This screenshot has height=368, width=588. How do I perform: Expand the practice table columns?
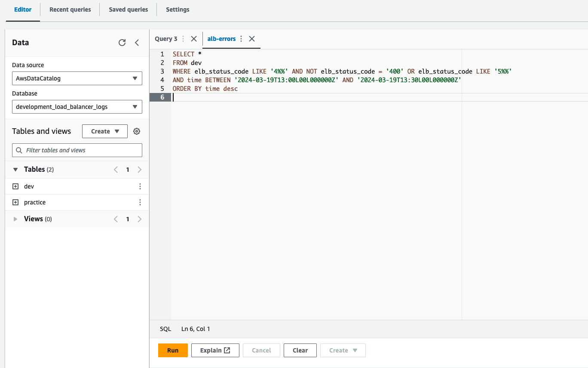point(15,202)
